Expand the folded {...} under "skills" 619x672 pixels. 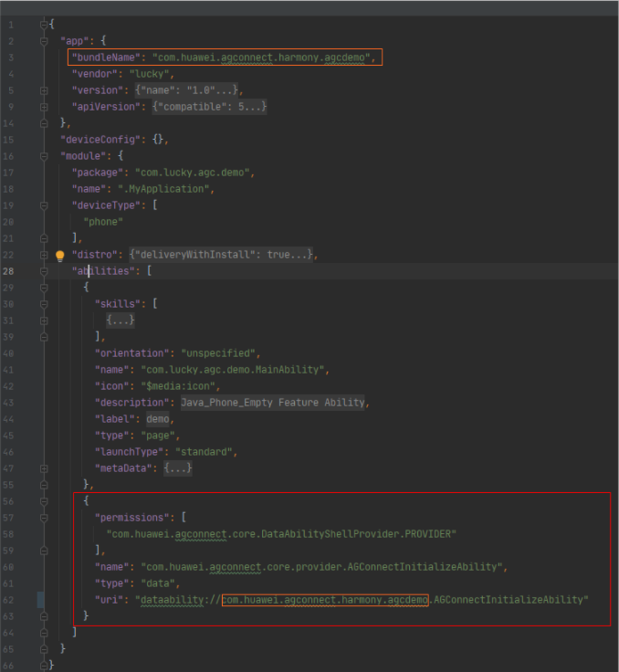121,320
